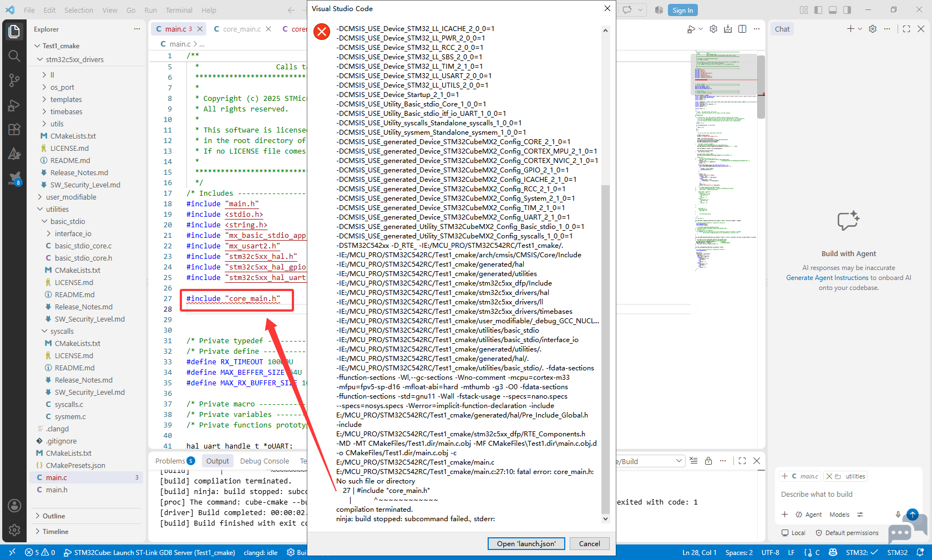The height and width of the screenshot is (560, 932).
Task: Switch to the Debug Console tab
Action: [x=265, y=461]
